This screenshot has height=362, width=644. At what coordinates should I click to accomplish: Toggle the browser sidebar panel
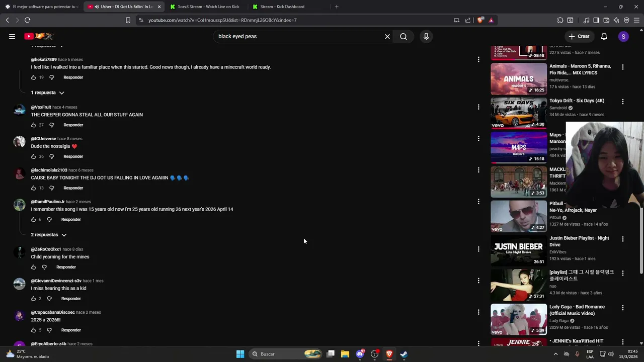596,20
